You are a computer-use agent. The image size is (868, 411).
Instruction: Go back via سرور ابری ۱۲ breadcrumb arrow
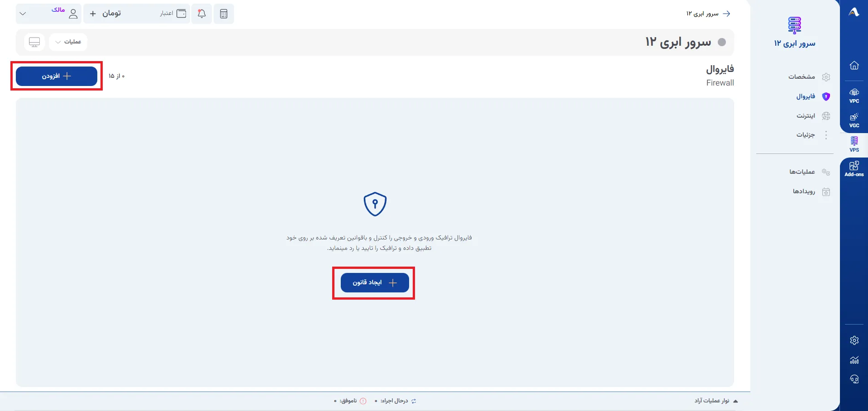click(x=726, y=14)
